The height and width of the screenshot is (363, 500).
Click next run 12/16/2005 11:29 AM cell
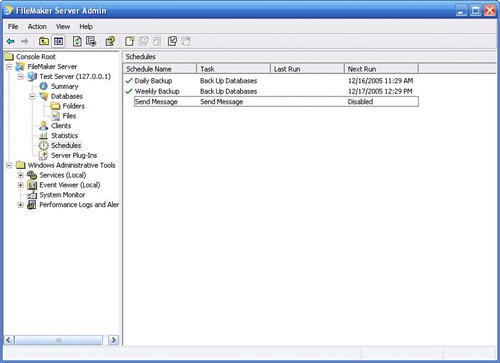coord(380,81)
